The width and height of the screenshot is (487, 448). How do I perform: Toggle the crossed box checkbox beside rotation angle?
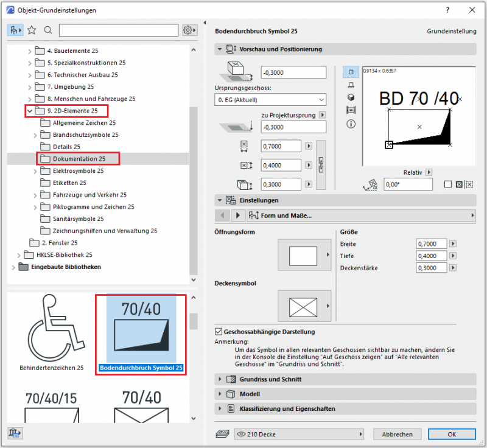[x=460, y=184]
